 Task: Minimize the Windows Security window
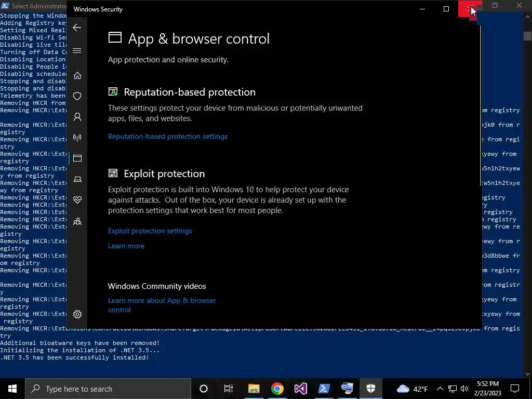pyautogui.click(x=422, y=9)
